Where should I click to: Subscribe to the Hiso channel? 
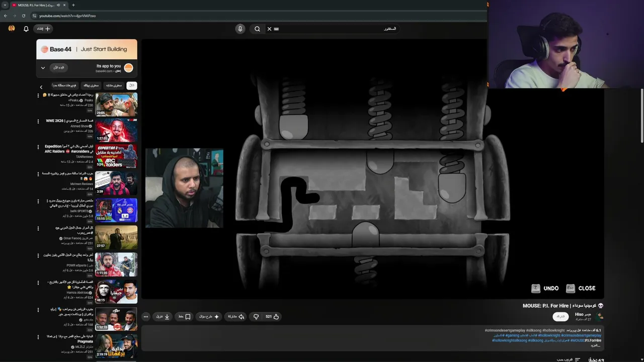(560, 317)
